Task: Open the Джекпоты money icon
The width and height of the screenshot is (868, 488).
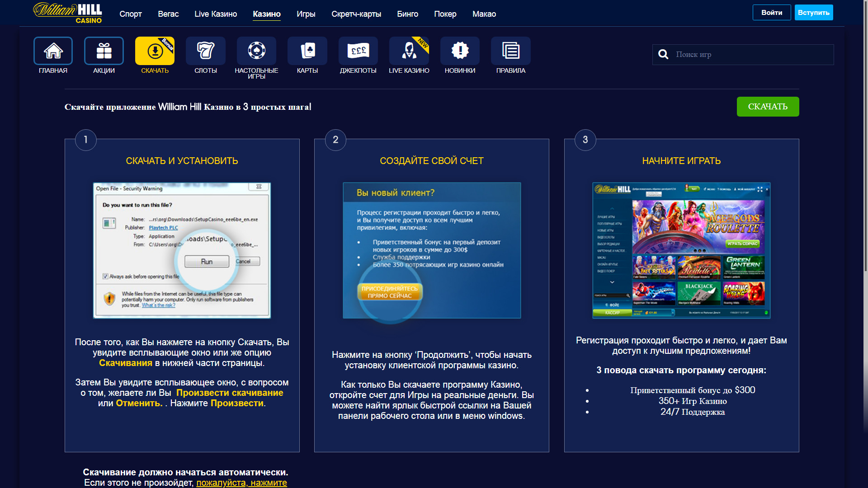Action: coord(358,51)
